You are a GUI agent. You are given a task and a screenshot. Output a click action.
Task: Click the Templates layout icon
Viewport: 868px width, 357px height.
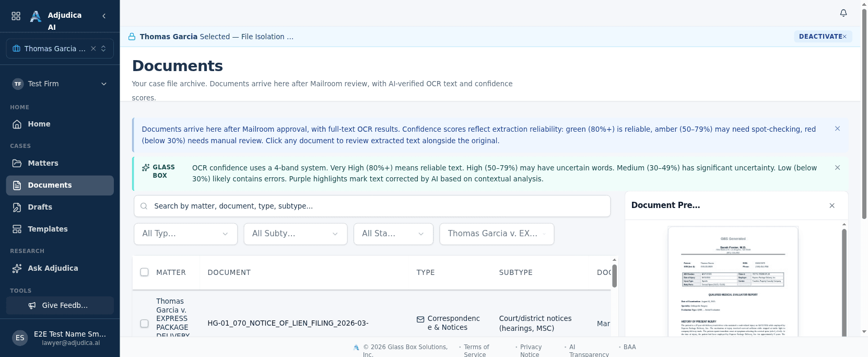point(17,229)
